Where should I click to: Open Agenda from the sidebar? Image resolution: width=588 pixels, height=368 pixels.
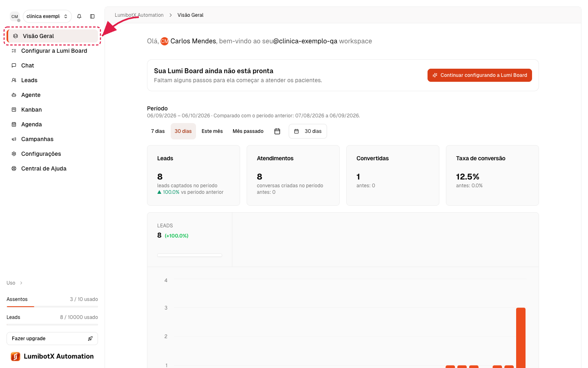click(x=52, y=124)
